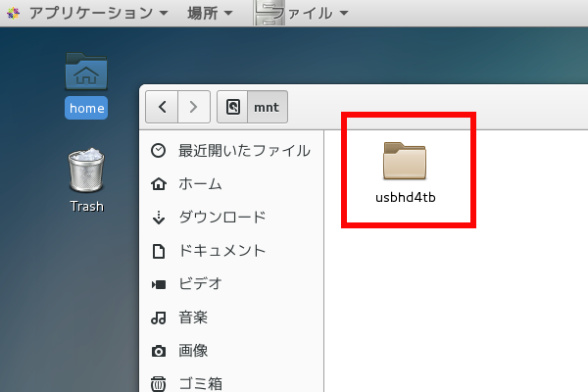
Task: Open the 音楽 sidebar location
Action: pos(193,318)
